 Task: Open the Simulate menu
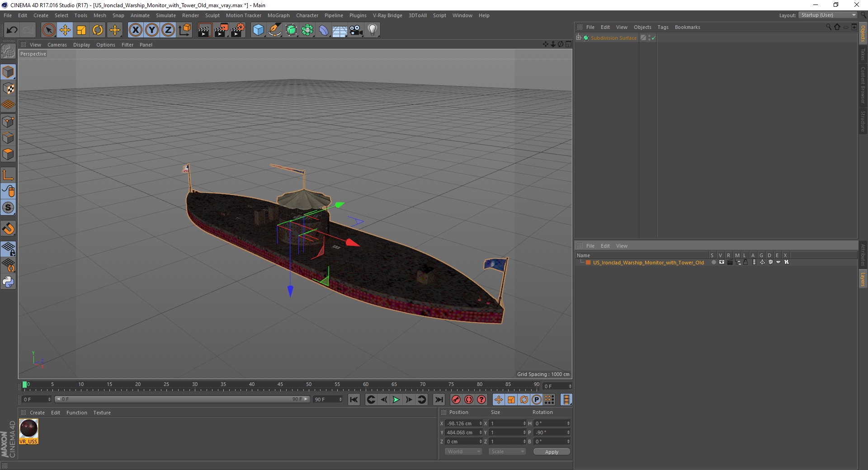[166, 15]
